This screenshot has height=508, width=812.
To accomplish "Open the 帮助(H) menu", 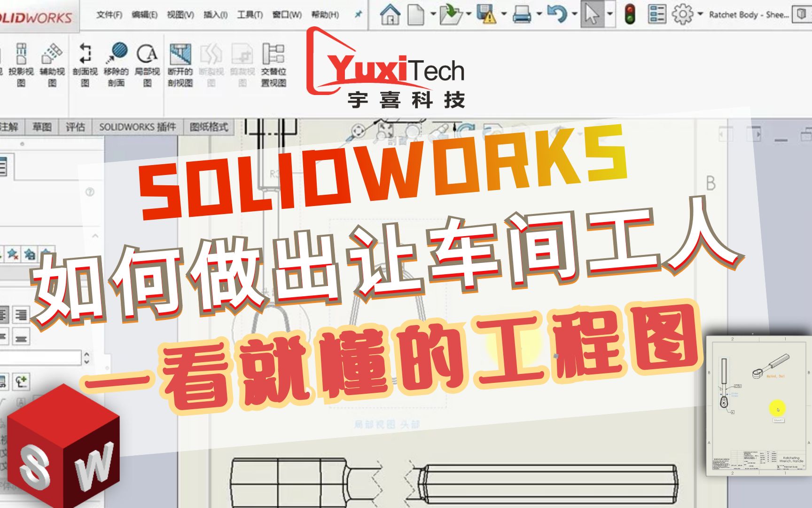I will pos(325,15).
